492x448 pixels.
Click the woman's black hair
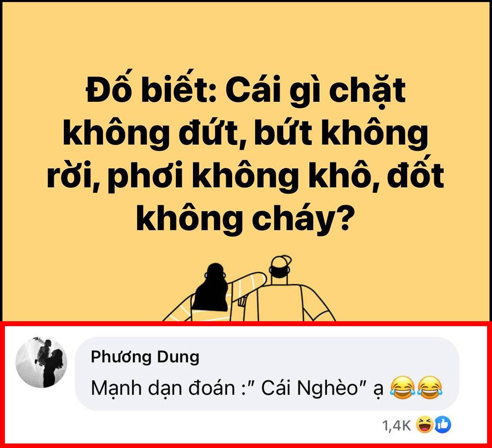coord(212,288)
